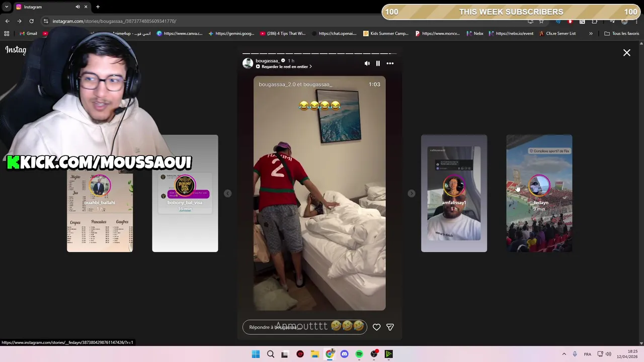
Task: Open the story three-dots options menu
Action: tap(390, 63)
